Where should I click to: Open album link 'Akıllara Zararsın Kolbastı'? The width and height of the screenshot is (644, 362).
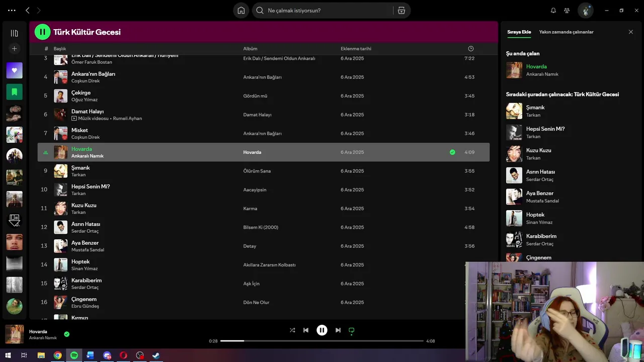269,265
